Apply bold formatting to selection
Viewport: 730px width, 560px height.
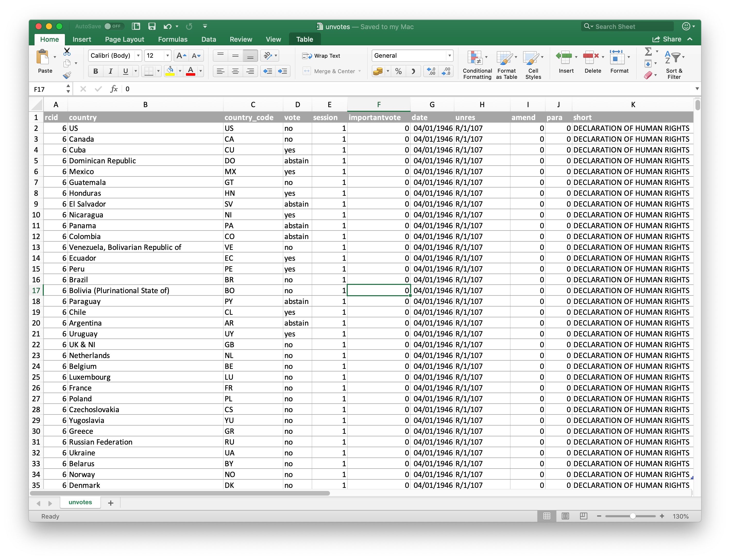96,71
